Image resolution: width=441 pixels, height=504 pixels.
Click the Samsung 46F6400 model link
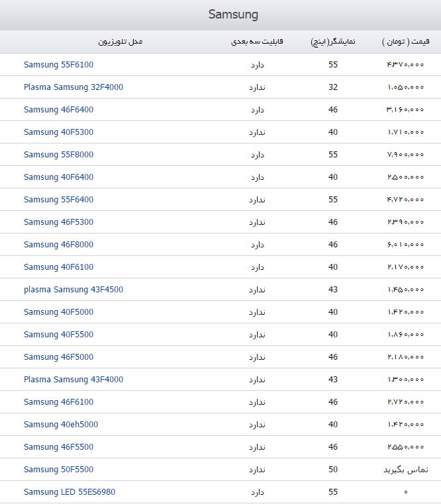click(x=58, y=110)
